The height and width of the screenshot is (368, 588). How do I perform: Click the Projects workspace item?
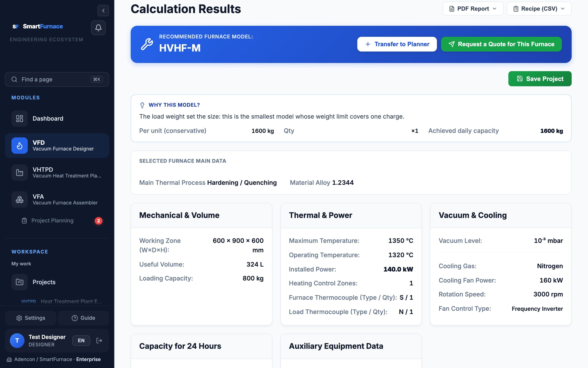tap(57, 282)
